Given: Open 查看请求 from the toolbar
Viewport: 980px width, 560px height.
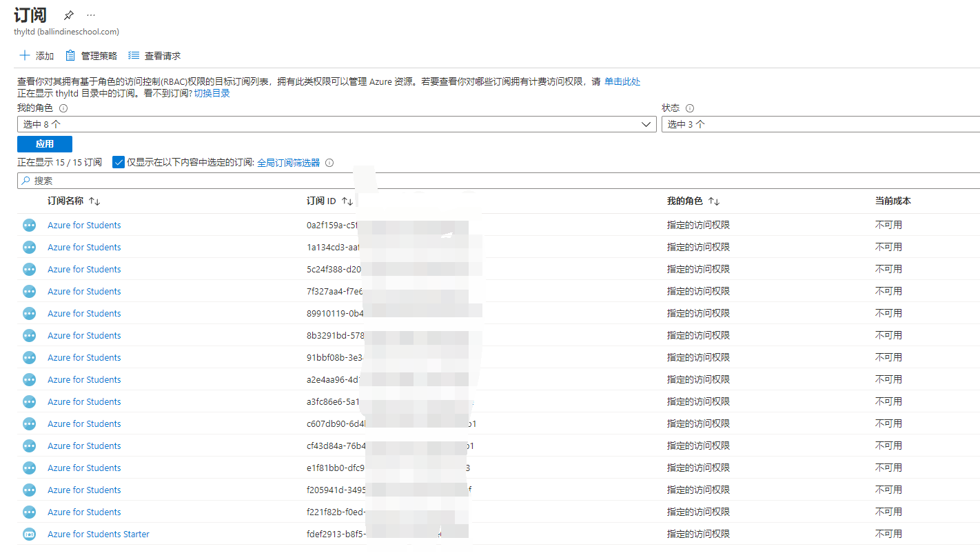Looking at the screenshot, I should (154, 56).
